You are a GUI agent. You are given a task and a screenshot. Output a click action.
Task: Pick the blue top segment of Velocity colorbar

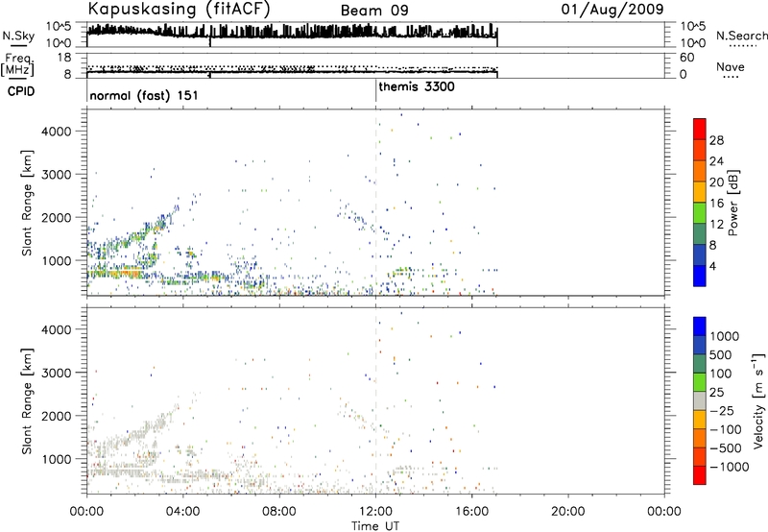click(700, 326)
